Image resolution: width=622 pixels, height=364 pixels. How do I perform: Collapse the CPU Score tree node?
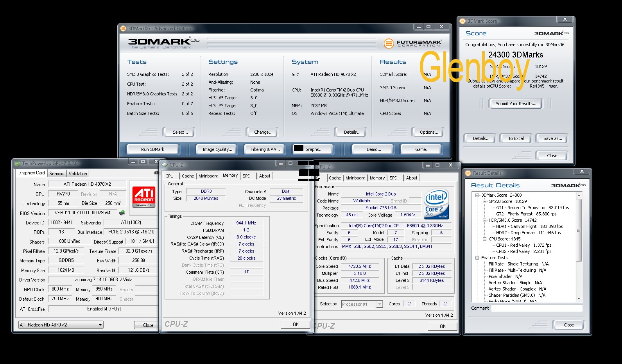[x=485, y=239]
